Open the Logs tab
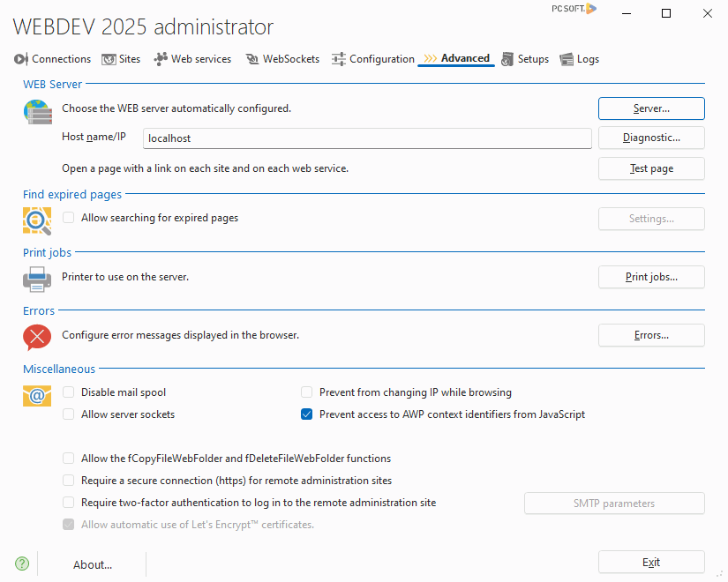 click(x=580, y=59)
